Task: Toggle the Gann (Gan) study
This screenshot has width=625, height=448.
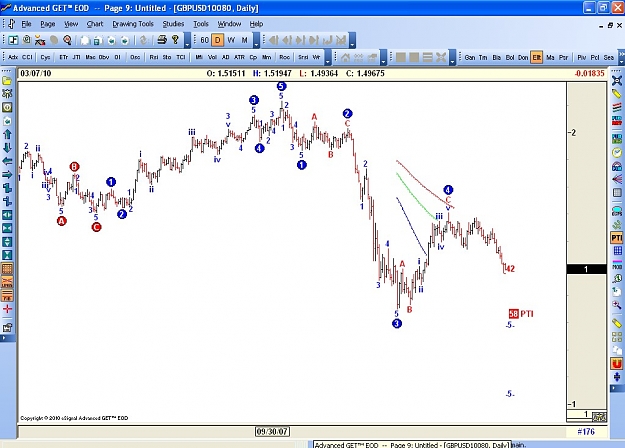Action: click(470, 57)
